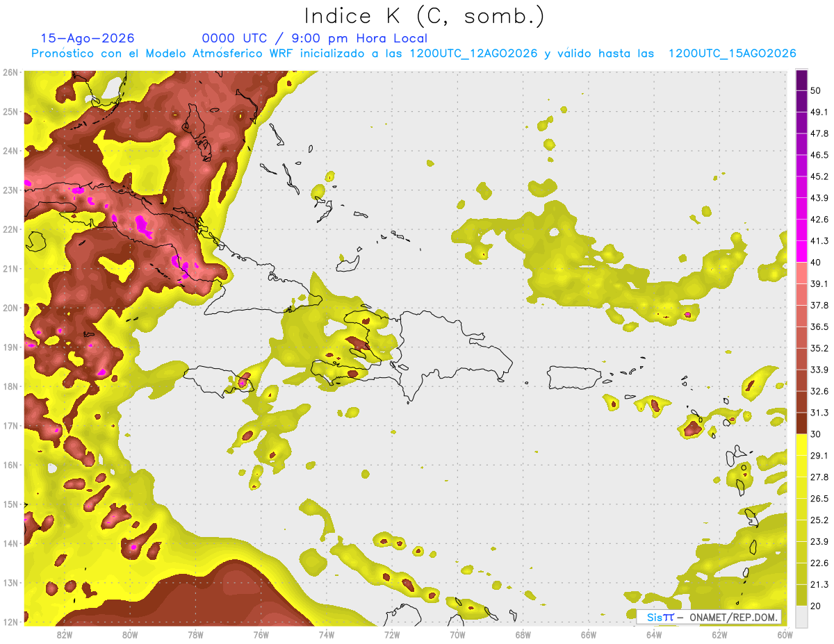The width and height of the screenshot is (834, 644).
Task: Click the 'Pronóstico con el Modelo Atmosférico WRF' subtitle line
Action: click(414, 53)
